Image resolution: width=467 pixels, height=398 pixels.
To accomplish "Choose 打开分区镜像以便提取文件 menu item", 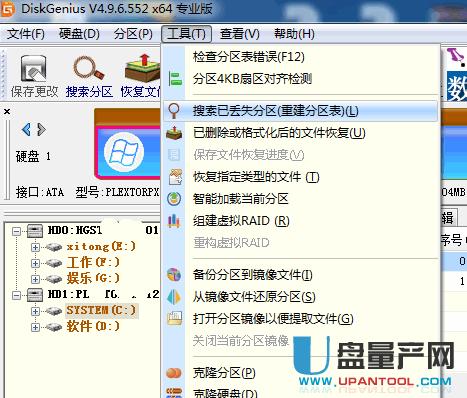I will click(301, 319).
